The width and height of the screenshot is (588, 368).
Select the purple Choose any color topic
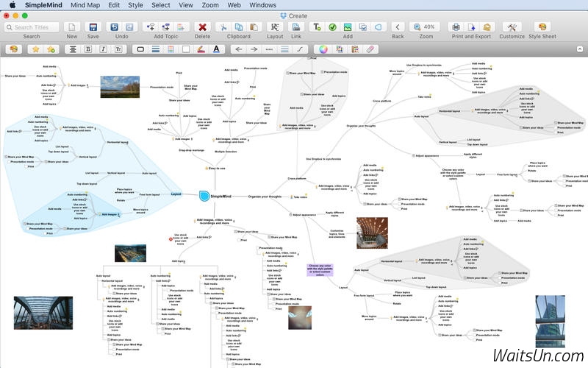[x=320, y=270]
